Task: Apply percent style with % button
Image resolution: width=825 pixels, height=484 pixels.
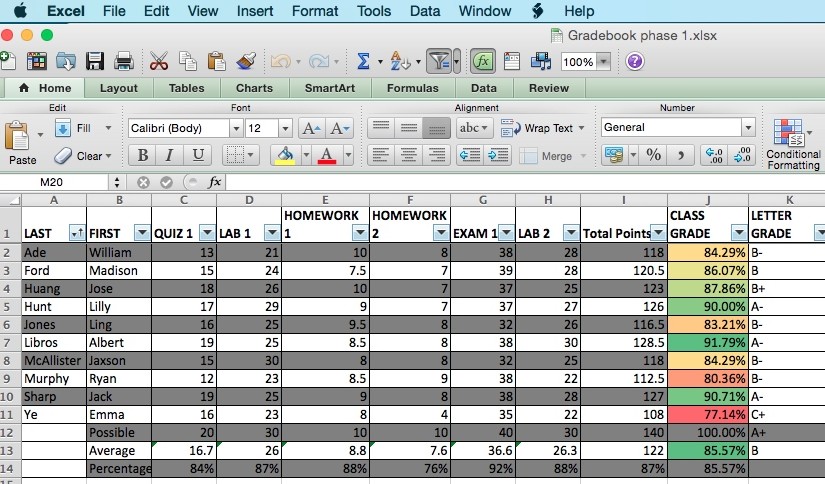Action: 653,155
